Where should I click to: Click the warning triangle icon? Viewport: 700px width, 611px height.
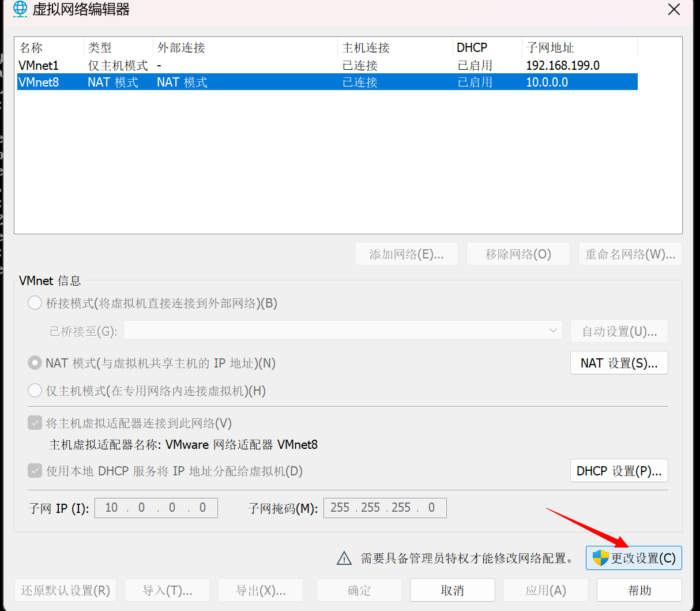[344, 558]
